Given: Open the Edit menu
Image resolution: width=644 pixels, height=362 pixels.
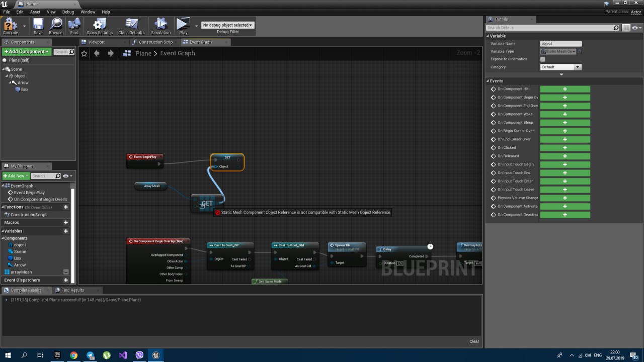Looking at the screenshot, I should pyautogui.click(x=20, y=12).
